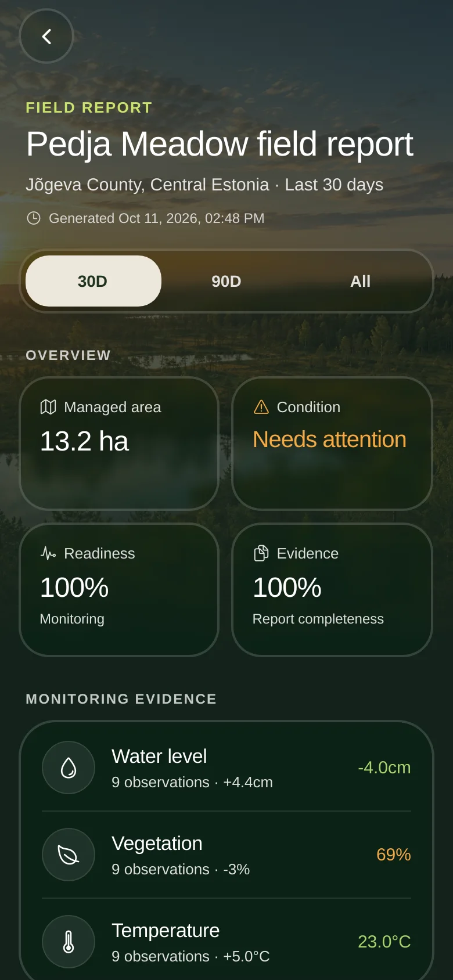Click the 13.2 ha managed area value
Screen dimensions: 453x980
point(84,441)
